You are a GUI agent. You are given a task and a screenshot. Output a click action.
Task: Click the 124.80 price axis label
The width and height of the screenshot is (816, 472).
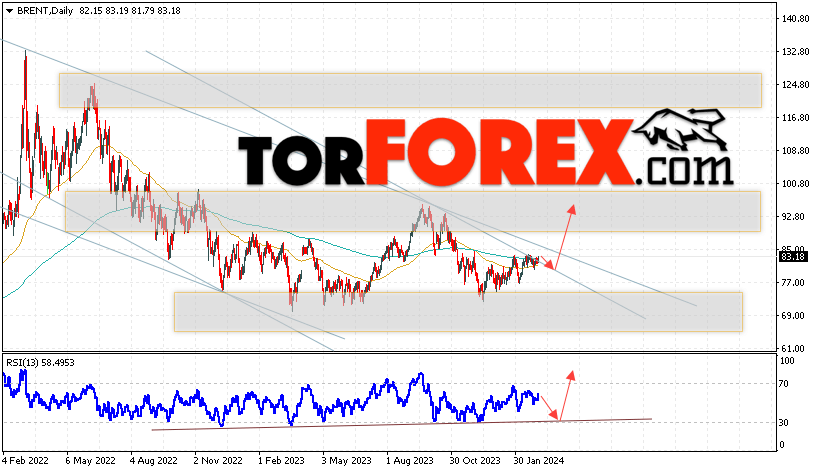(796, 84)
